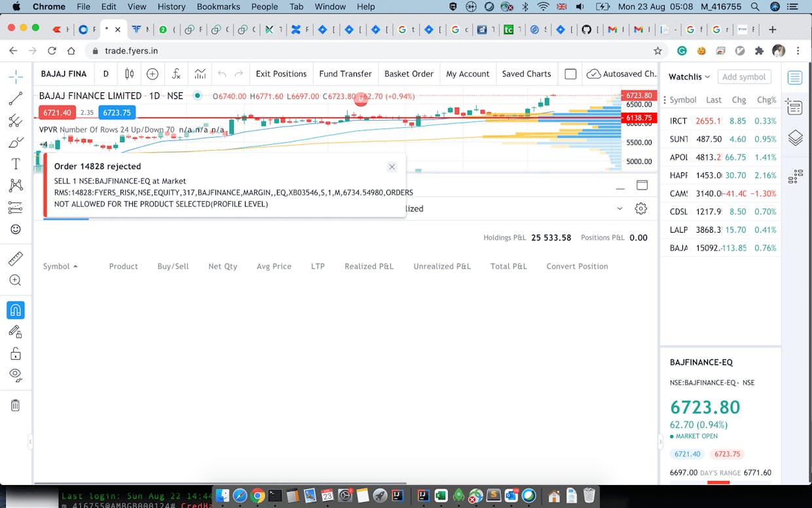
Task: Toggle magnet mode for drawings
Action: 16,310
